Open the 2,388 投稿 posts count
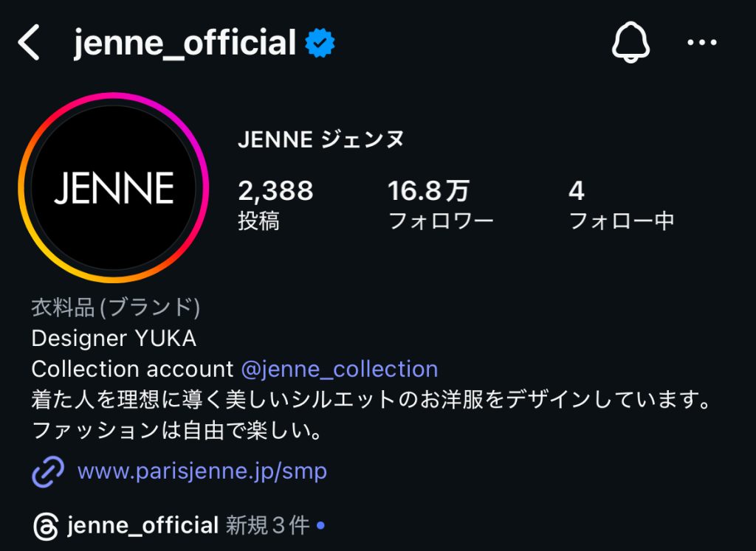Screen dimensions: 756x551 (275, 204)
